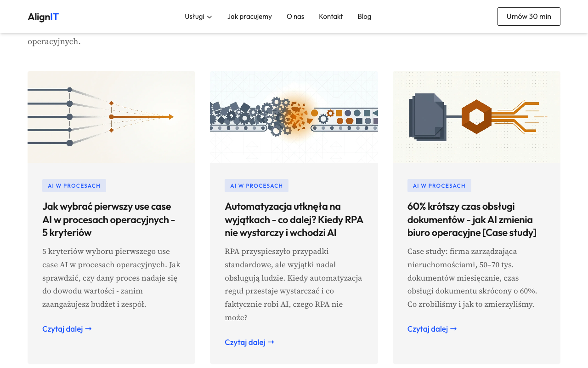The width and height of the screenshot is (588, 368).
Task: Open 'Automatyzacja utknęła na wyjątkach' article title
Action: [294, 219]
